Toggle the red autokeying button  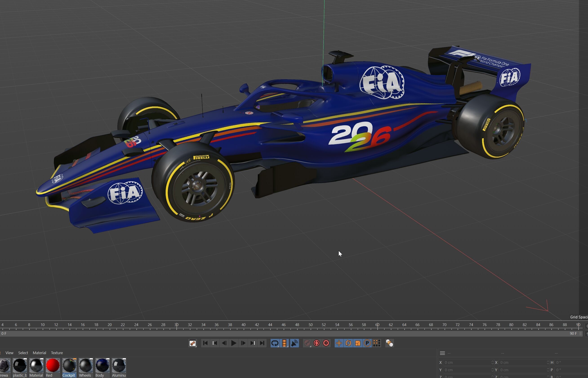point(316,343)
